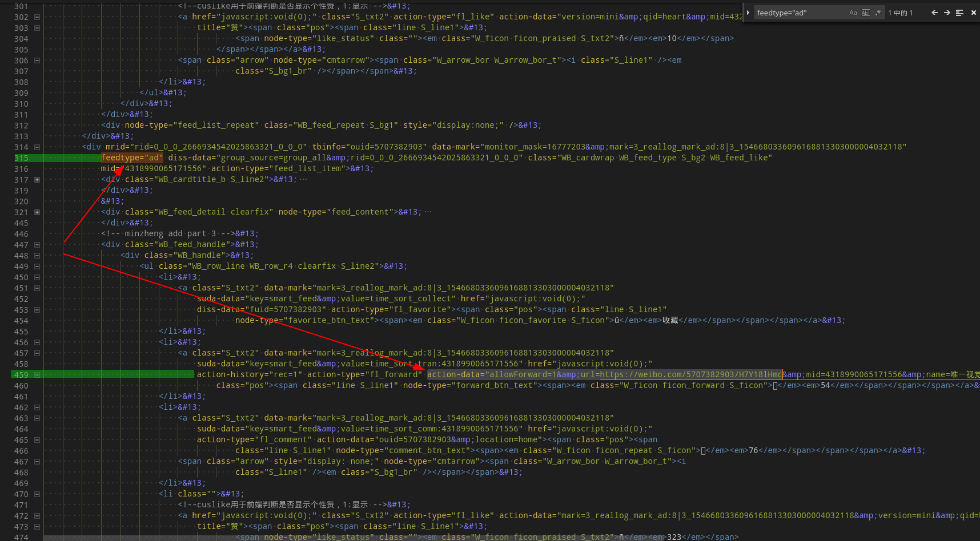Collapse the anchor fold at line 451
This screenshot has width=980, height=541.
tap(37, 288)
